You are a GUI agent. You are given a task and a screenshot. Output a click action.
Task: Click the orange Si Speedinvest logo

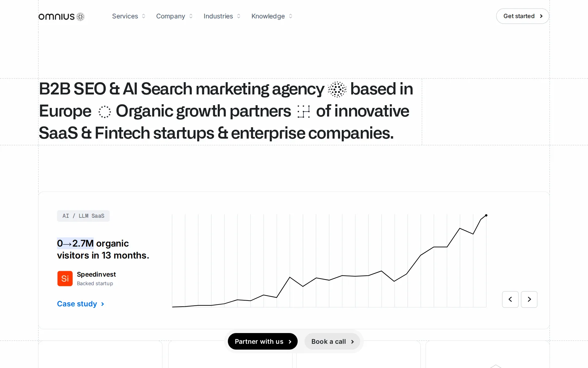65,278
